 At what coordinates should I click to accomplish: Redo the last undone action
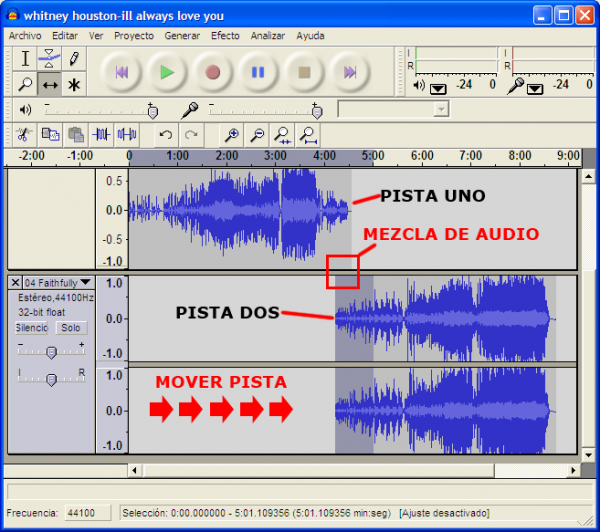point(191,135)
